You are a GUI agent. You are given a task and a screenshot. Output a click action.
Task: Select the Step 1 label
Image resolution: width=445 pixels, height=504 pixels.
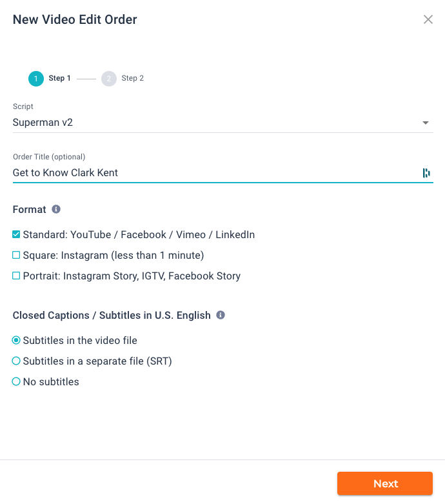point(59,78)
